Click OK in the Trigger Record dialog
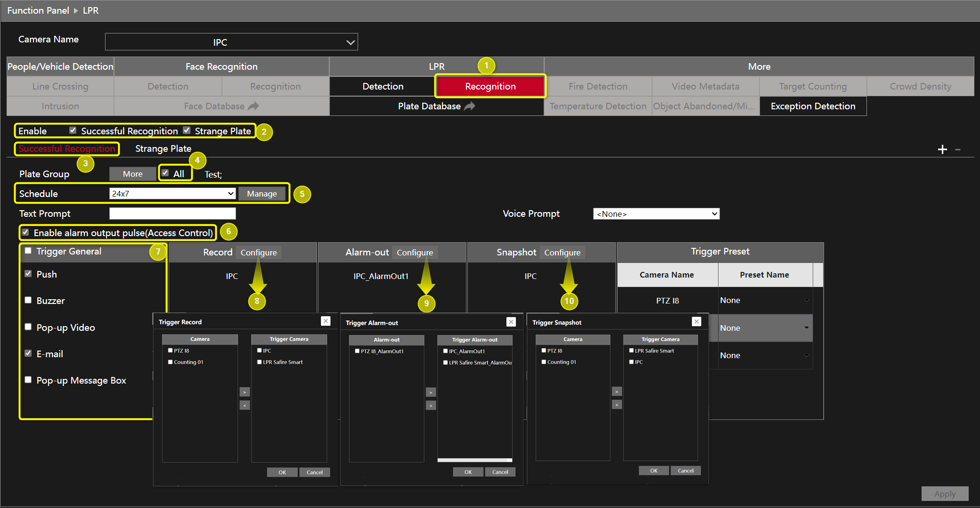The height and width of the screenshot is (508, 980). (282, 472)
